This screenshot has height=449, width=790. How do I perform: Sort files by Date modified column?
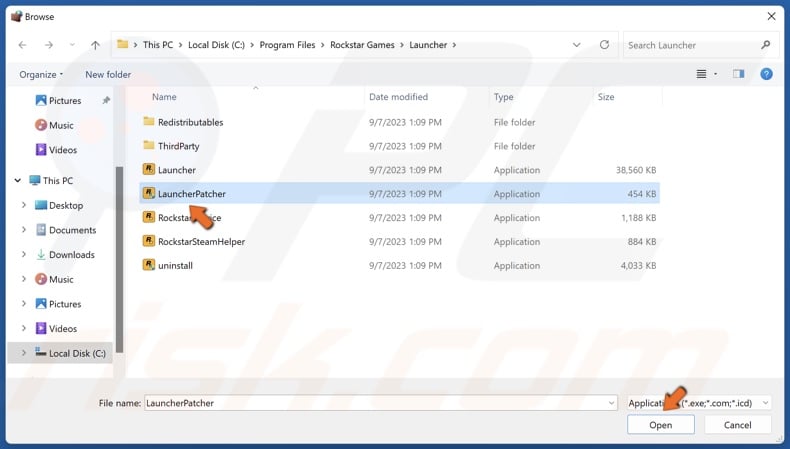pyautogui.click(x=398, y=97)
